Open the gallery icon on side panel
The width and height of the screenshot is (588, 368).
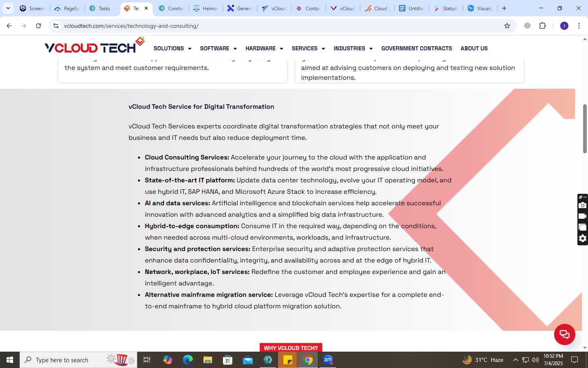pyautogui.click(x=583, y=227)
